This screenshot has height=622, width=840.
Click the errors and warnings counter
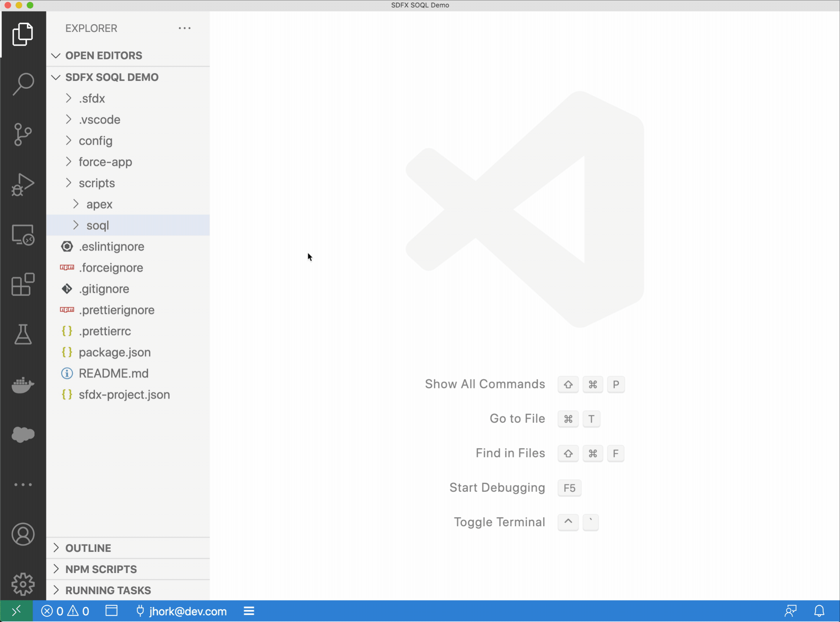pyautogui.click(x=65, y=611)
